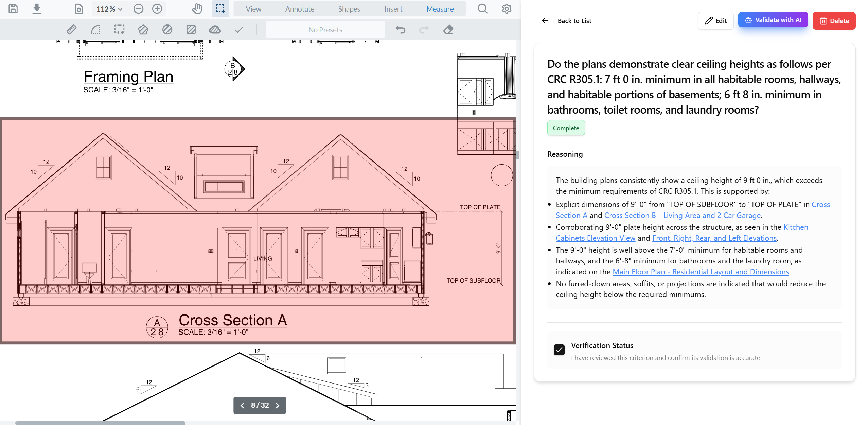Pick the cloudy area measurement tool

(x=215, y=30)
